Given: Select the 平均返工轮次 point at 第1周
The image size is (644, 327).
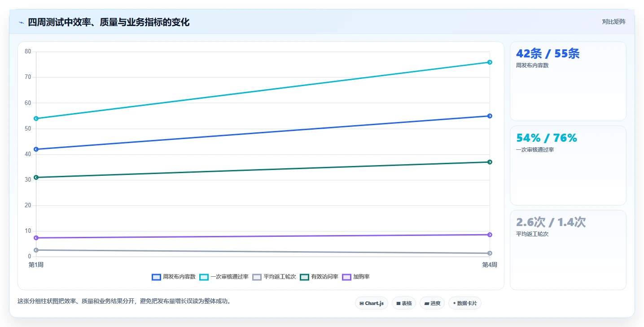Looking at the screenshot, I should click(36, 250).
